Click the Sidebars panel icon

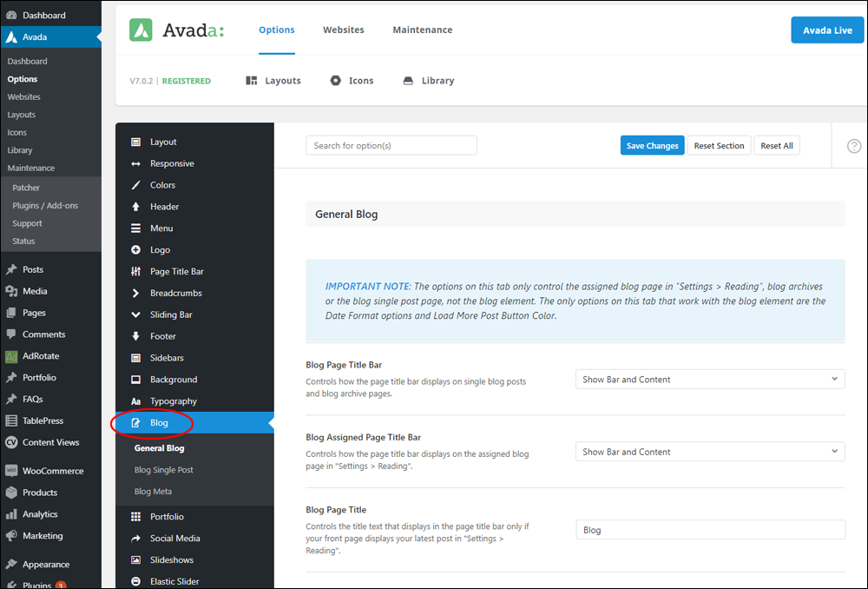tap(135, 358)
